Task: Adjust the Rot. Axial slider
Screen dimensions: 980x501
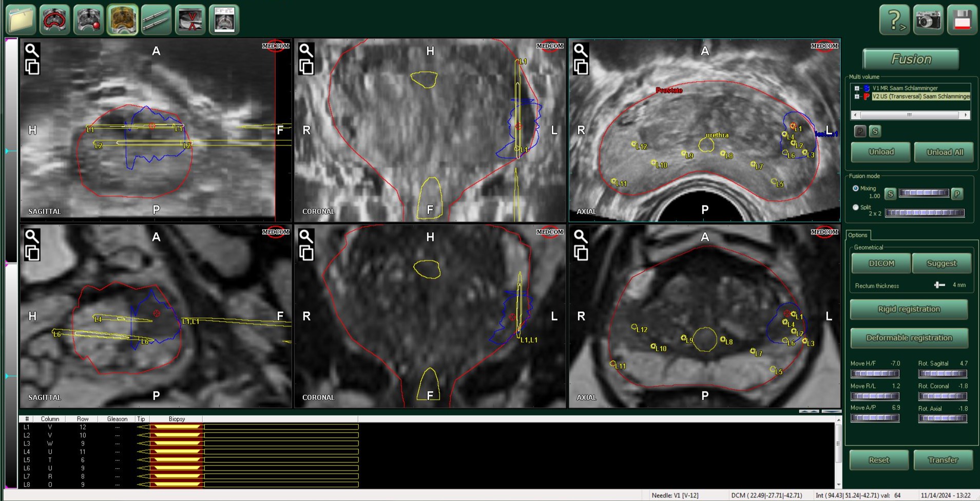Action: tap(943, 418)
